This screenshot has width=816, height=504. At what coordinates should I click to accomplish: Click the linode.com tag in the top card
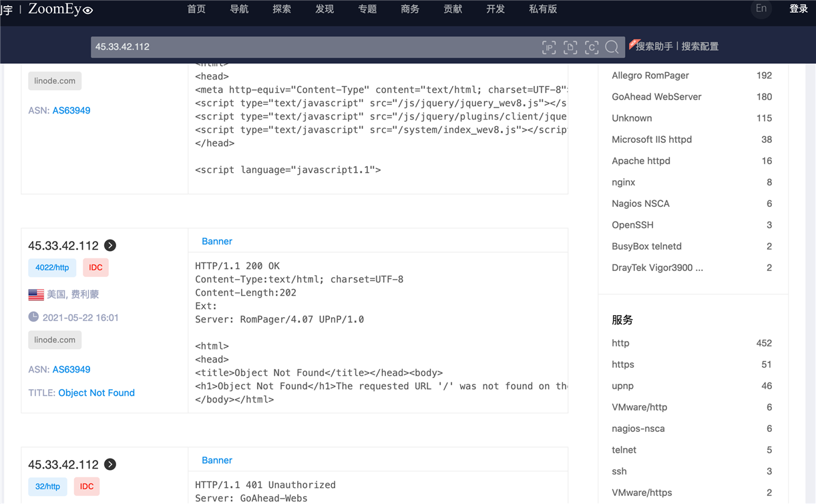click(55, 81)
